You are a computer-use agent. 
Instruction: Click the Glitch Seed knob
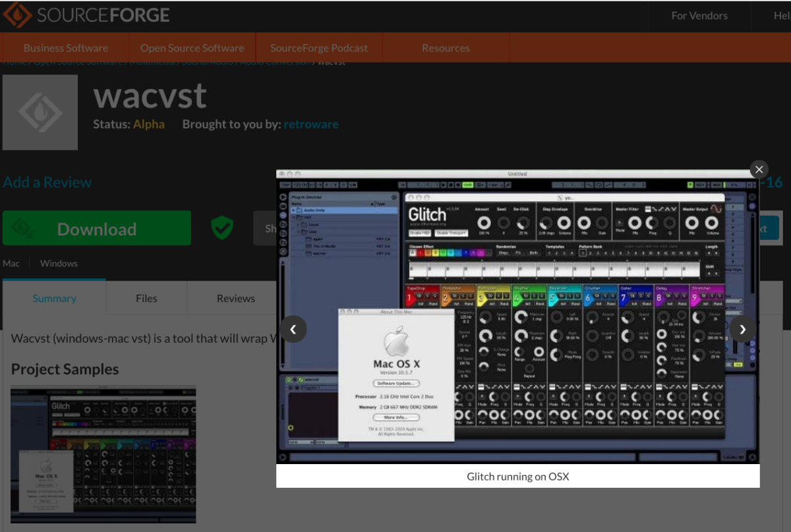pos(504,223)
